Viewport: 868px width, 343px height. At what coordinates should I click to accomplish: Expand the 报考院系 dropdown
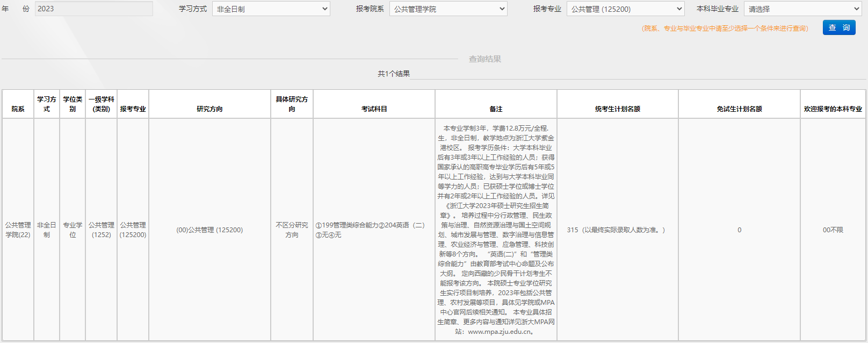[448, 9]
